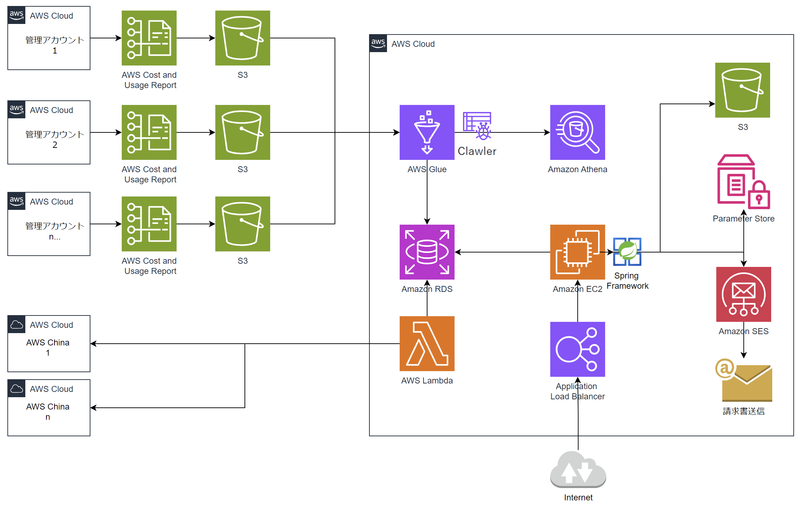The height and width of the screenshot is (506, 812).
Task: Click AWS Cost and Usage Report label, top row
Action: point(149,80)
